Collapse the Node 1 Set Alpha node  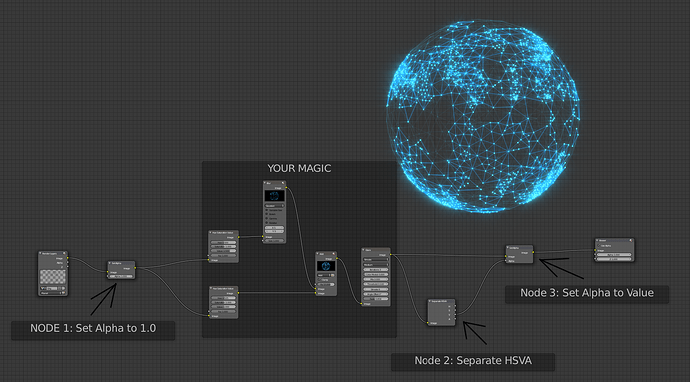coord(110,263)
